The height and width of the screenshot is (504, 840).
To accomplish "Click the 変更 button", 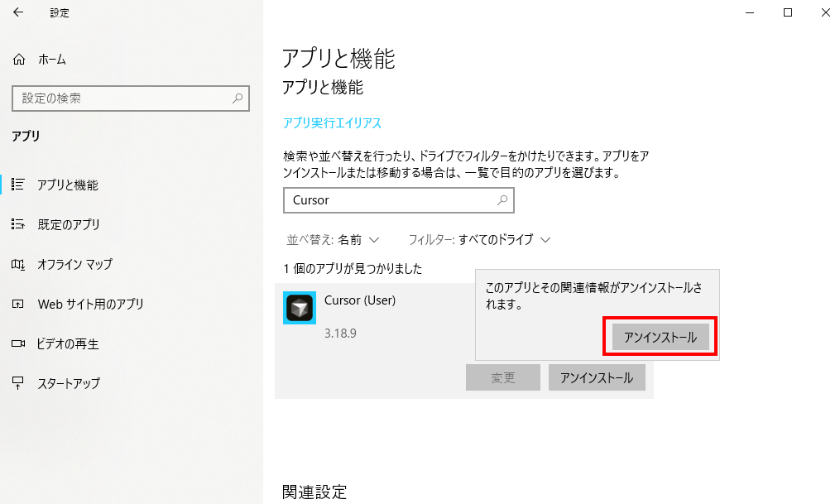I will [503, 377].
